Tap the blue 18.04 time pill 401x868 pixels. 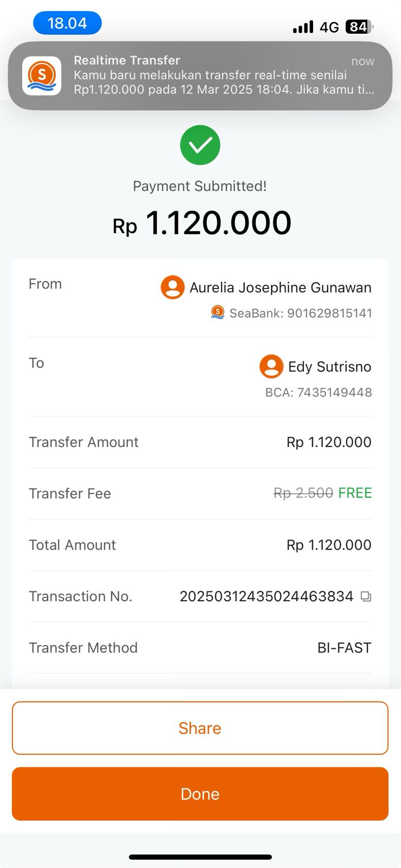[x=67, y=23]
